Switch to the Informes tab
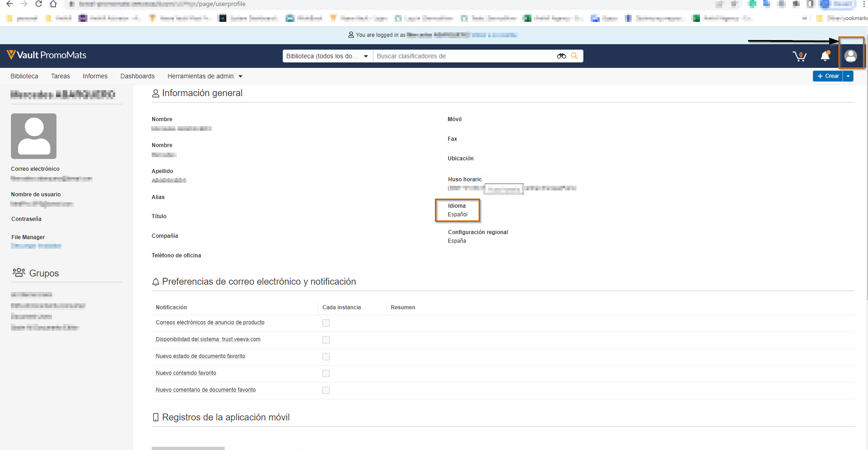The width and height of the screenshot is (868, 450). (95, 76)
